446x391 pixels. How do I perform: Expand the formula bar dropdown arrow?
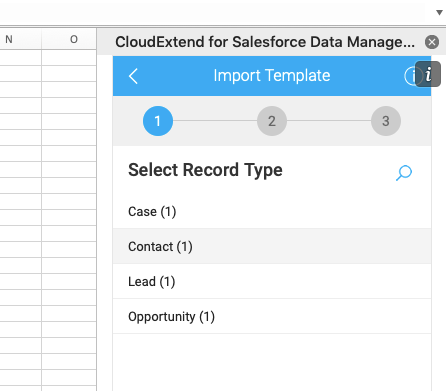click(439, 13)
